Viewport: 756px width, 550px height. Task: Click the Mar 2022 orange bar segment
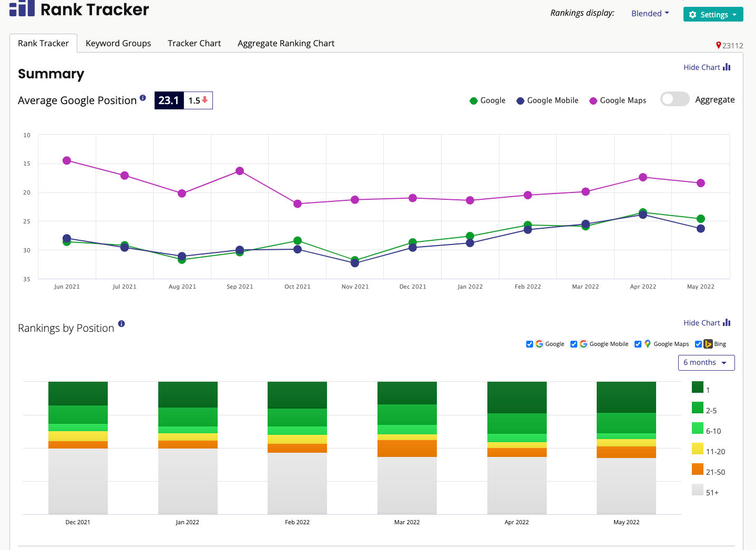coord(407,449)
